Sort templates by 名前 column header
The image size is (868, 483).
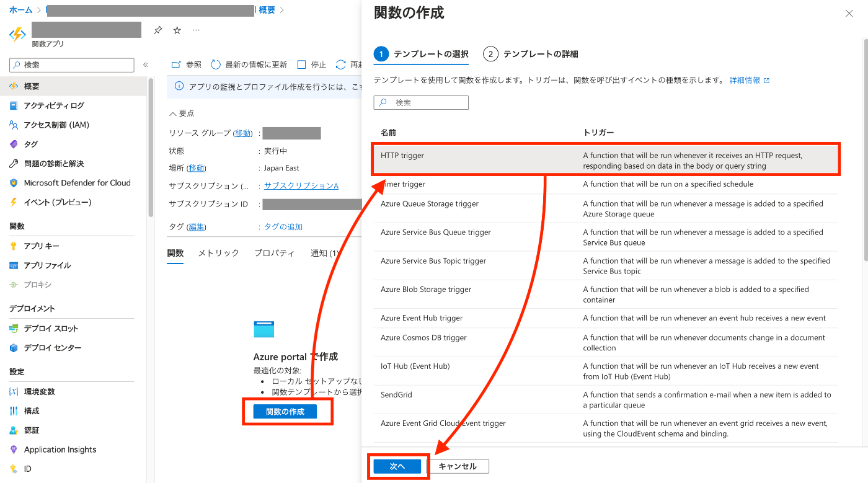[x=389, y=133]
